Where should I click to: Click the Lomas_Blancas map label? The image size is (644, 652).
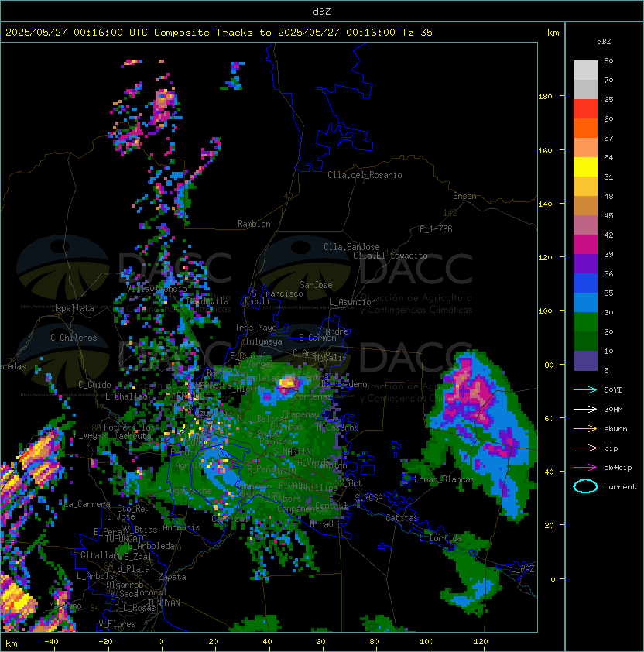(x=444, y=479)
